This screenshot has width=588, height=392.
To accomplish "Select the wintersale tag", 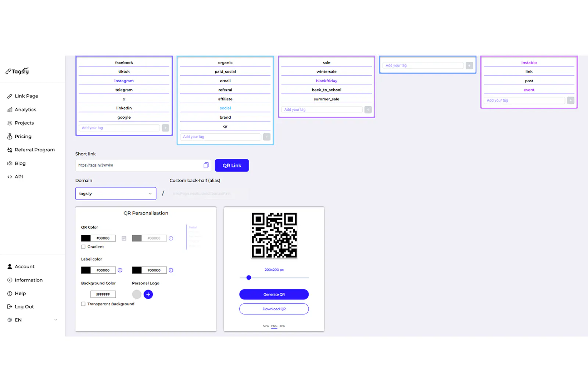I will (x=326, y=72).
